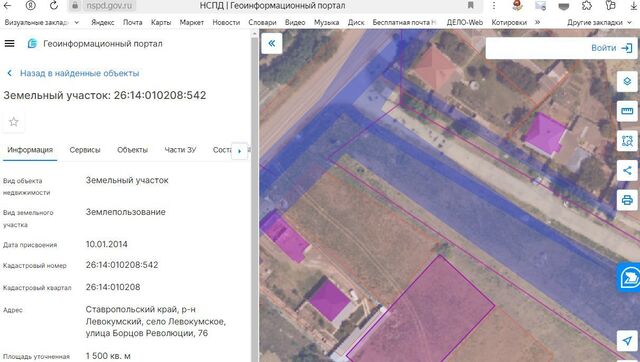Activate the area search tool on map
The width and height of the screenshot is (640, 362).
627,141
